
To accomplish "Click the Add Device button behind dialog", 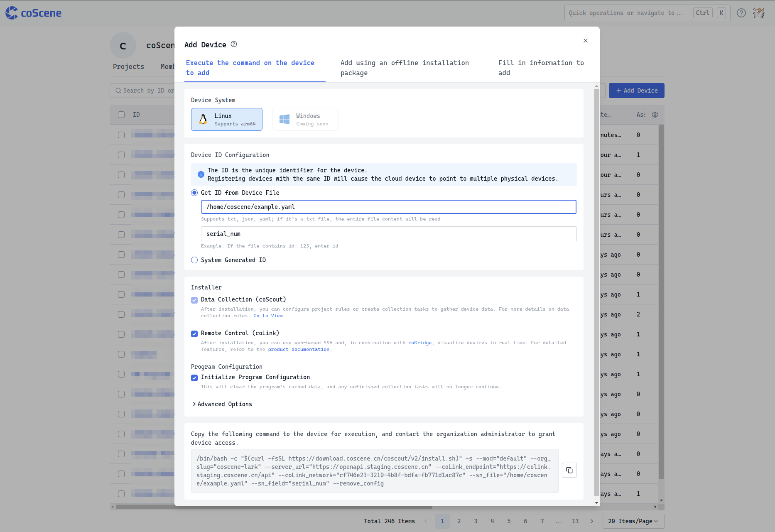I will point(637,91).
